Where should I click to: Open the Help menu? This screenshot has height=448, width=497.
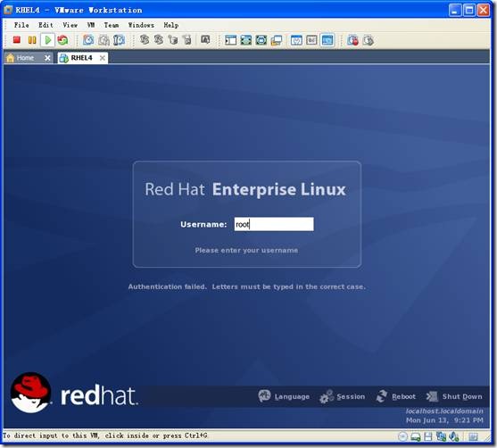pyautogui.click(x=171, y=25)
